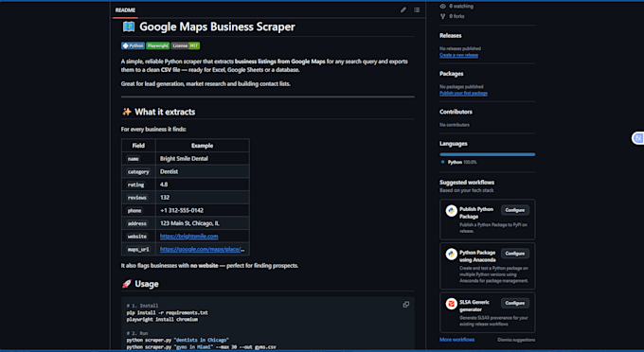Click the map emoji beside the title

point(129,26)
